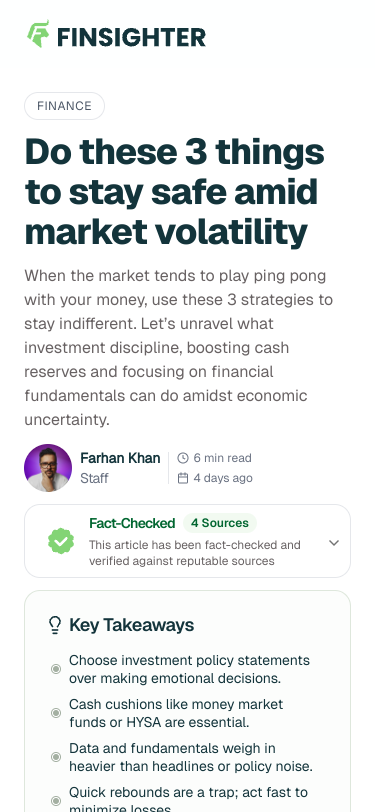Click the green fact-checked verified badge icon
This screenshot has height=812, width=375.
(x=61, y=541)
